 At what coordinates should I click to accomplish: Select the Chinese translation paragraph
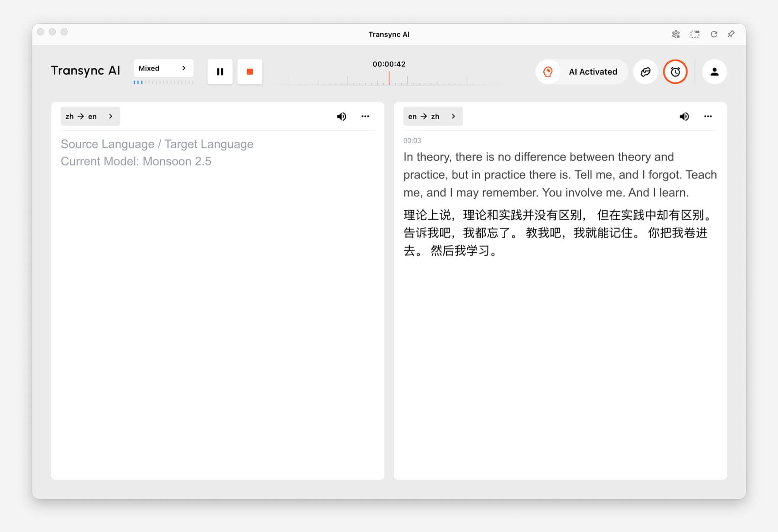pyautogui.click(x=558, y=233)
